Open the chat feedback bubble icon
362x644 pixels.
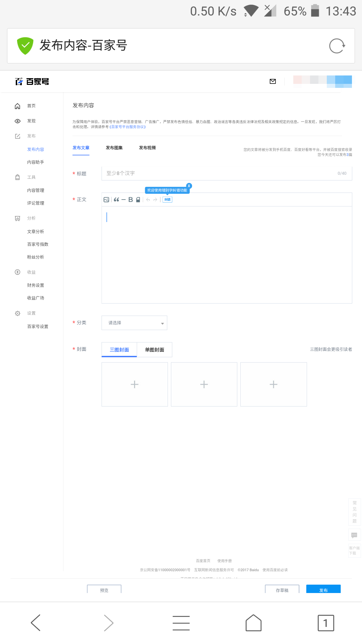pos(354,535)
